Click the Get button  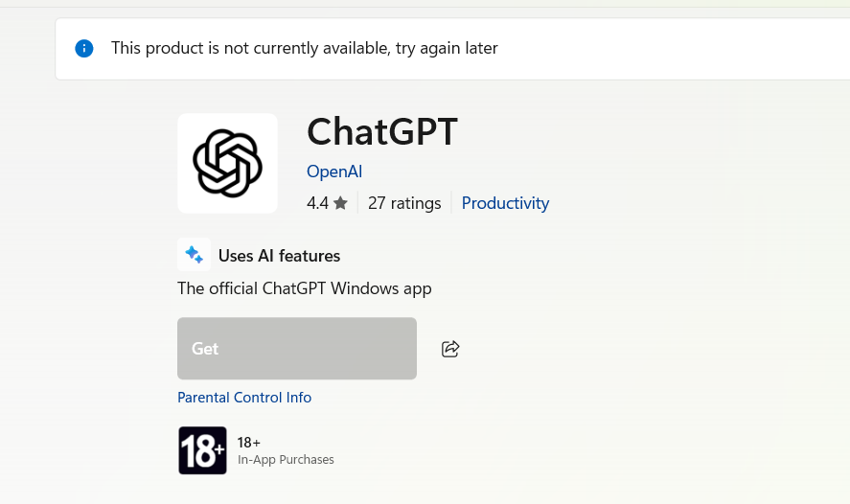tap(297, 349)
